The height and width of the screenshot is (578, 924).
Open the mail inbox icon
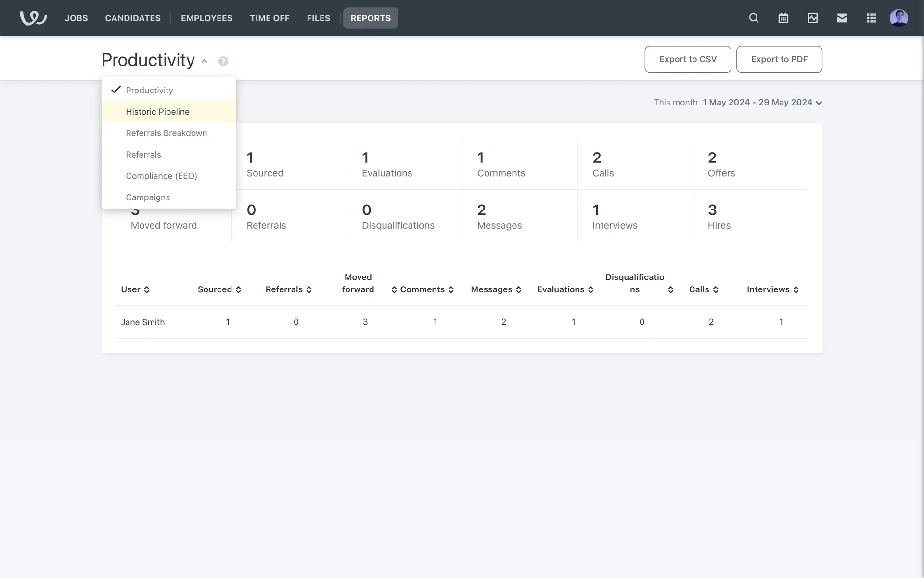[842, 18]
